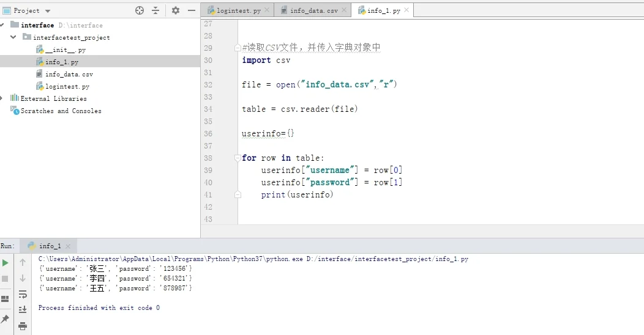Click 'table = csv.reader(file)' line
The width and height of the screenshot is (644, 335).
point(300,109)
